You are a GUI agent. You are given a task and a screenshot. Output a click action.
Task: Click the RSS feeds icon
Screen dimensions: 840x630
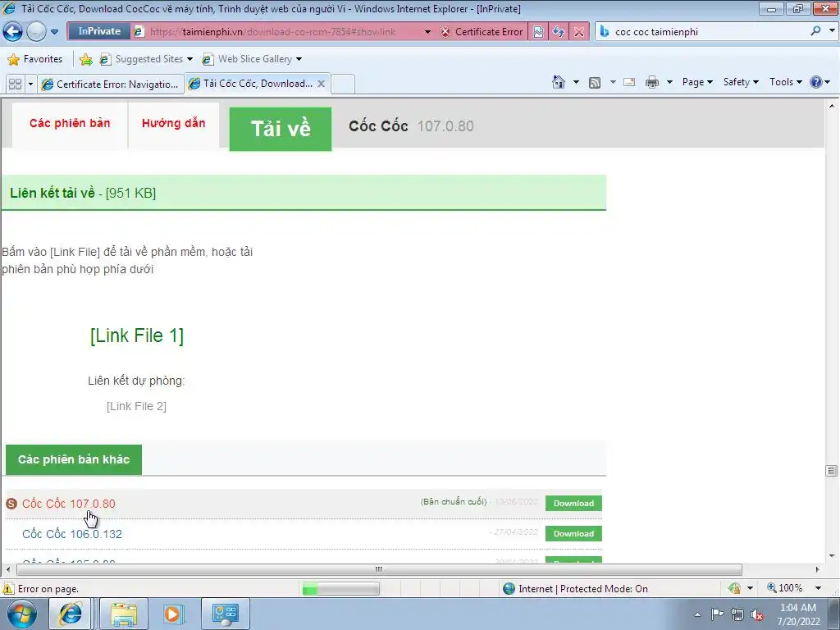point(595,83)
